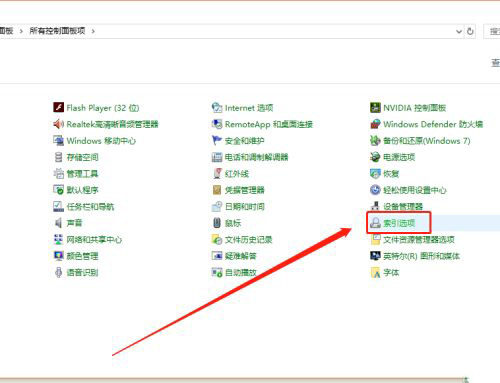The image size is (500, 383).
Task: Open the 凭据管理器 safe icon
Action: (217, 190)
